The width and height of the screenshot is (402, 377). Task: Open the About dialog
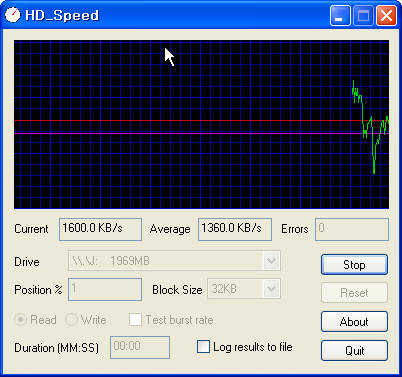point(354,322)
